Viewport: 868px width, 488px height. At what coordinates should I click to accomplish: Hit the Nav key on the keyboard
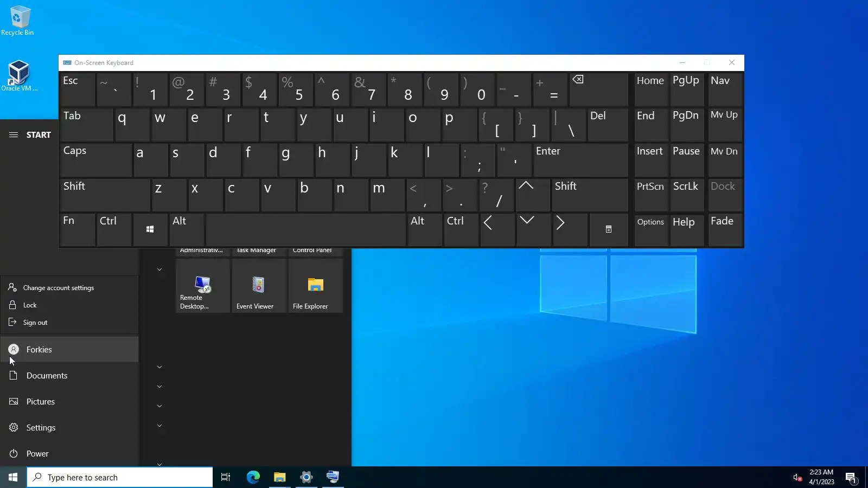(x=725, y=89)
